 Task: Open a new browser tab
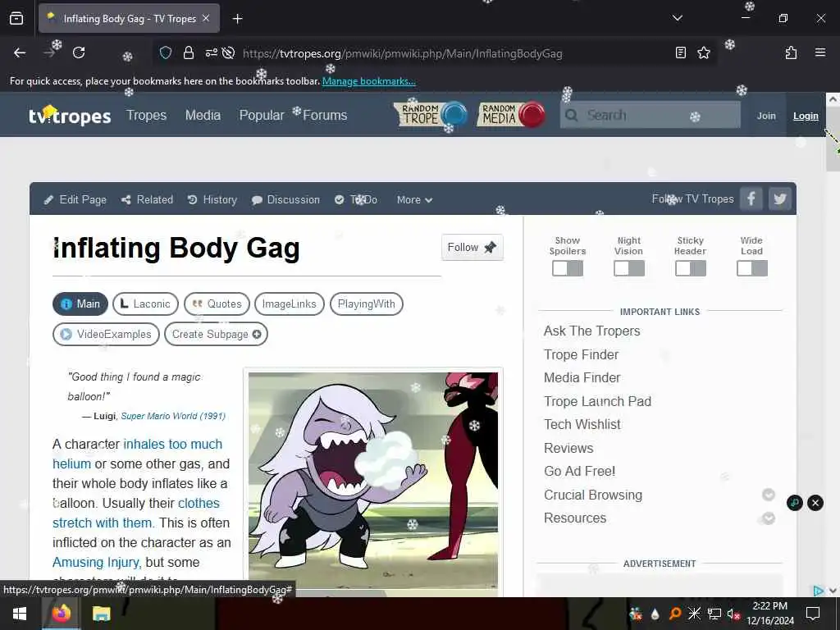[237, 19]
